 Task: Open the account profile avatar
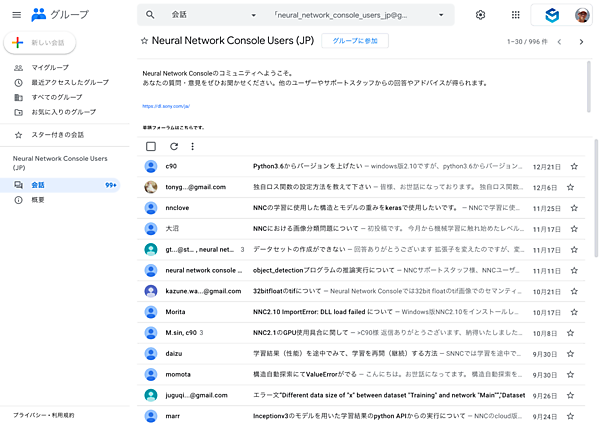point(582,15)
